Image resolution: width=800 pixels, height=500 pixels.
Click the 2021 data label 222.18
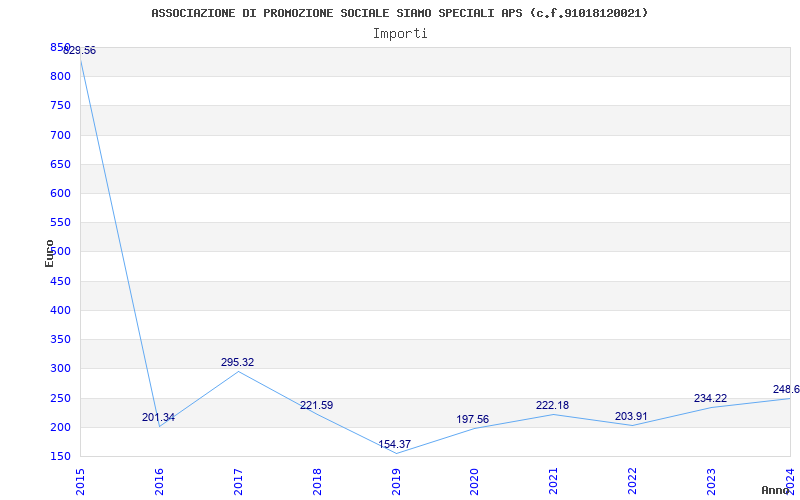552,406
